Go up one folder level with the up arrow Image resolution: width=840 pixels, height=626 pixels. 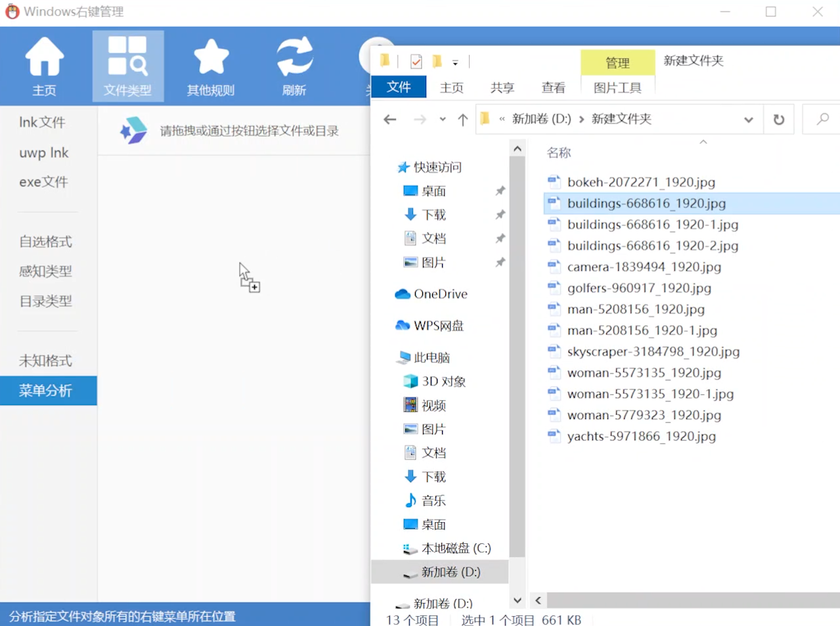462,120
